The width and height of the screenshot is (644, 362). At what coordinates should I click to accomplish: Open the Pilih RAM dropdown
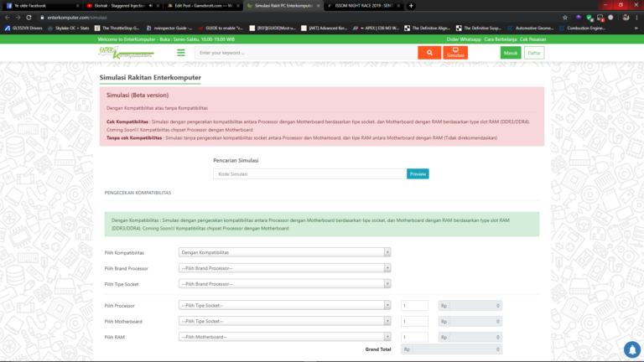[285, 337]
